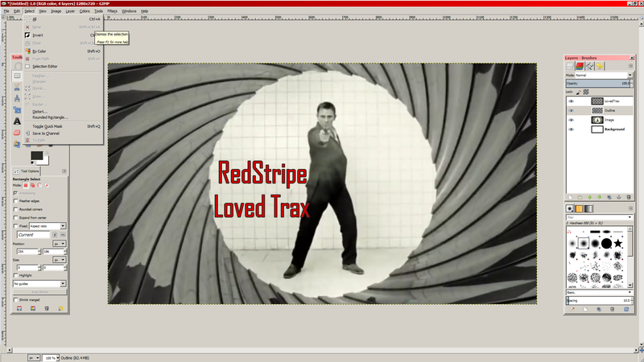The image size is (644, 362).
Task: Open the Layers tab in the dock
Action: coord(570,66)
